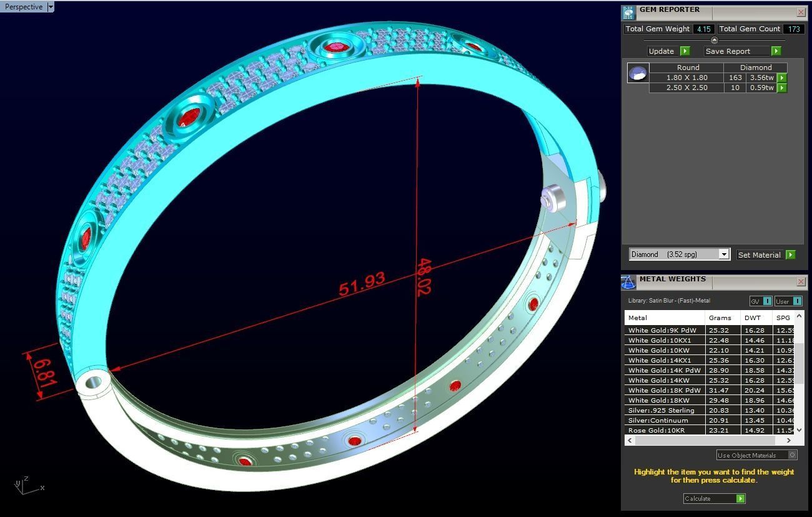Select the Silver:Continuum row

[710, 420]
